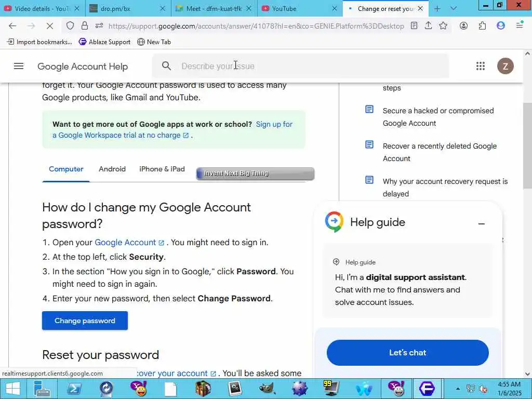List all tabs dropdown arrow
532x399 pixels.
point(453,8)
